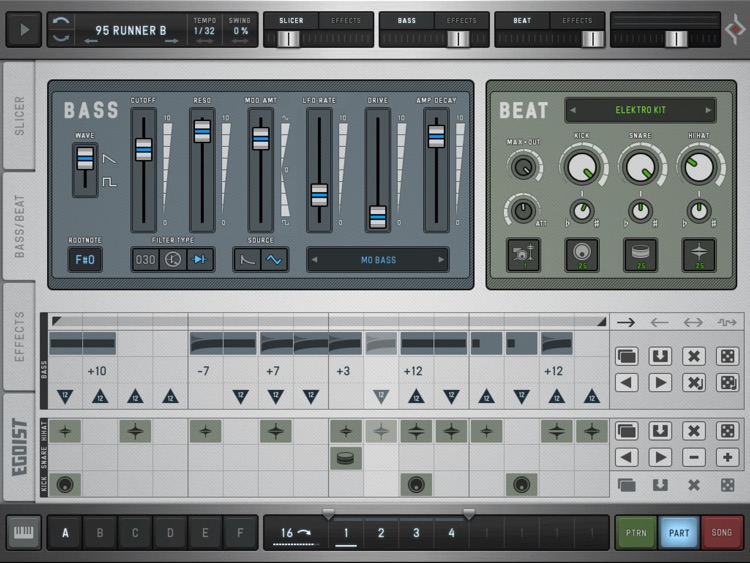
Task: Toggle the first hi-hat step
Action: (65, 431)
